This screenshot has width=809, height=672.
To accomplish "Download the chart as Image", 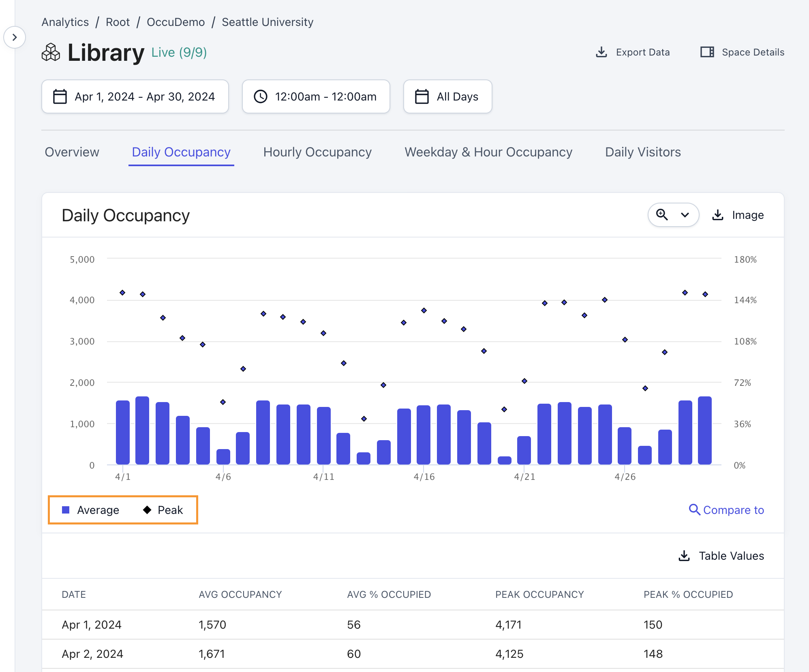I will 738,215.
